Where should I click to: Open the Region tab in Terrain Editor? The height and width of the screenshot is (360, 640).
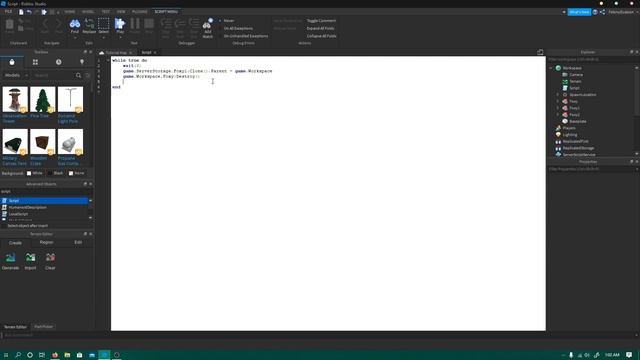coord(47,242)
